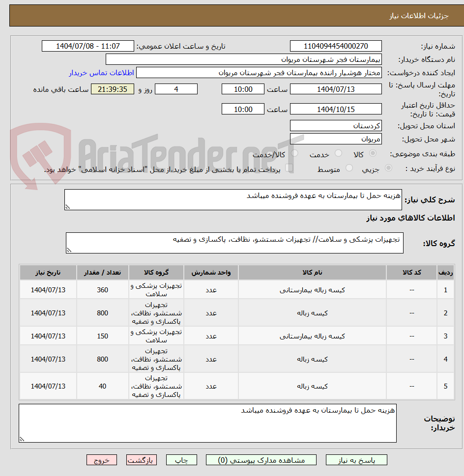
Task: Click the شماره نیاز number field
Action: point(336,46)
